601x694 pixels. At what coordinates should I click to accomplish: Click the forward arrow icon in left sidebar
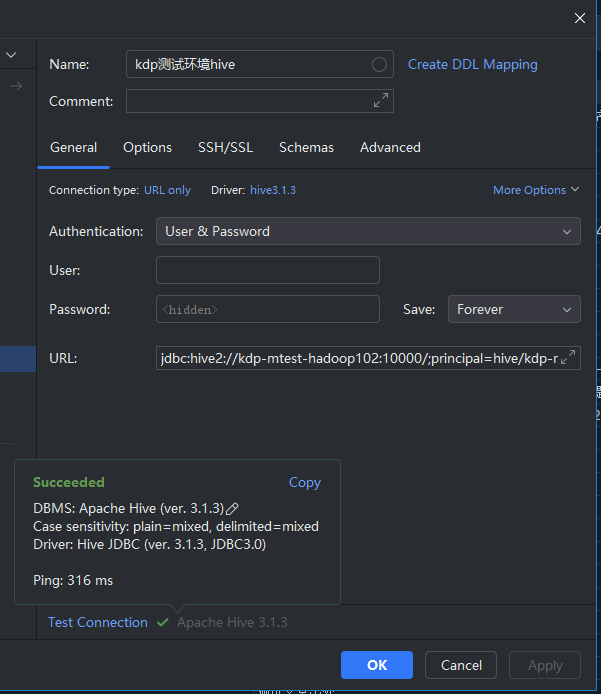pyautogui.click(x=16, y=86)
